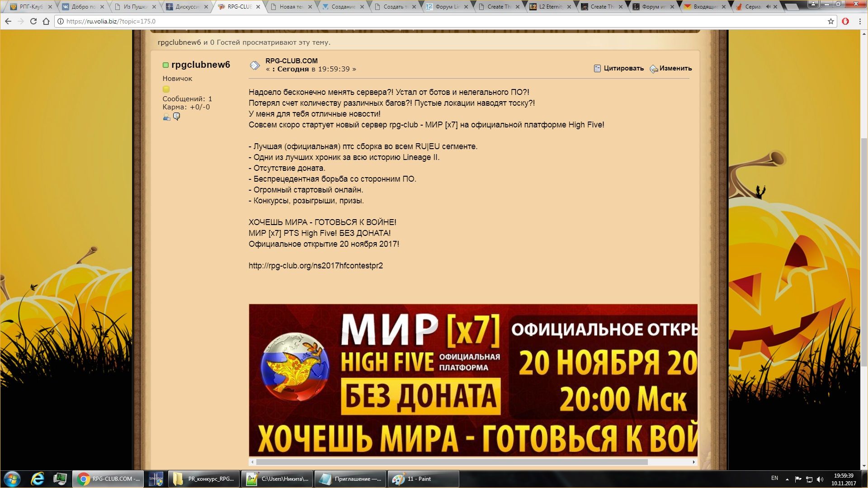View profile icon under rpgclubnew6 karma

tap(167, 117)
